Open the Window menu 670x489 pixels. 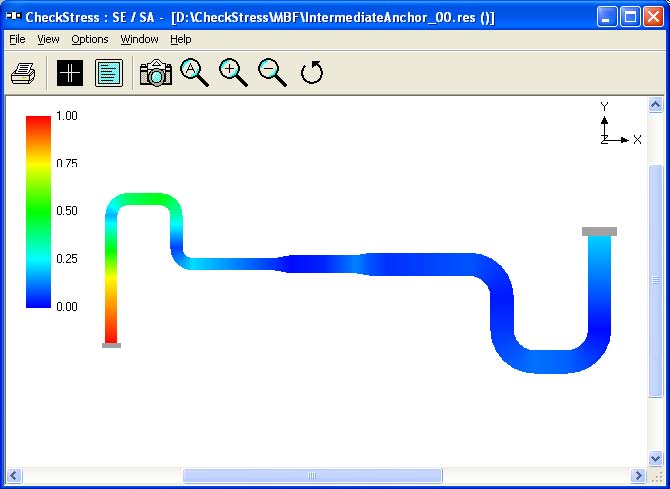(x=139, y=39)
